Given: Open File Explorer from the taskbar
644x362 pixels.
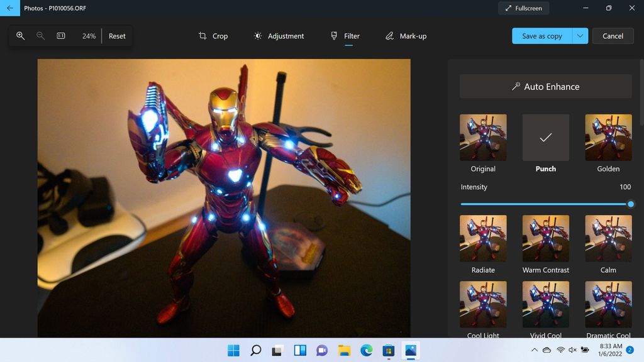Looking at the screenshot, I should tap(344, 349).
